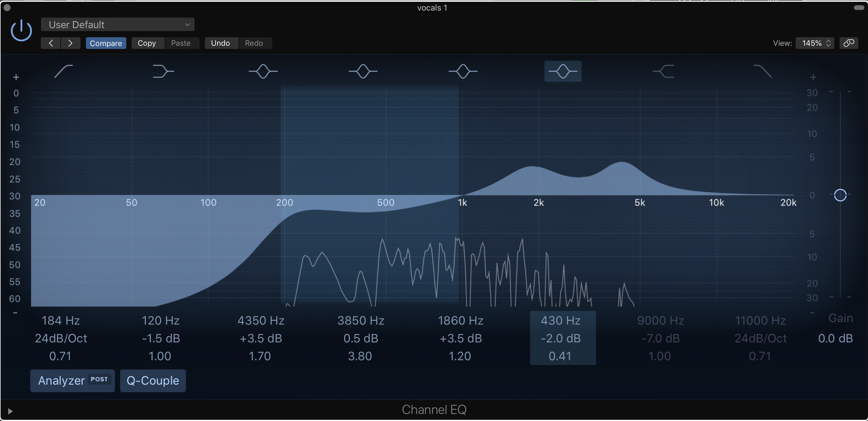Viewport: 868px width, 421px height.
Task: Toggle the low shelf band
Action: click(164, 71)
